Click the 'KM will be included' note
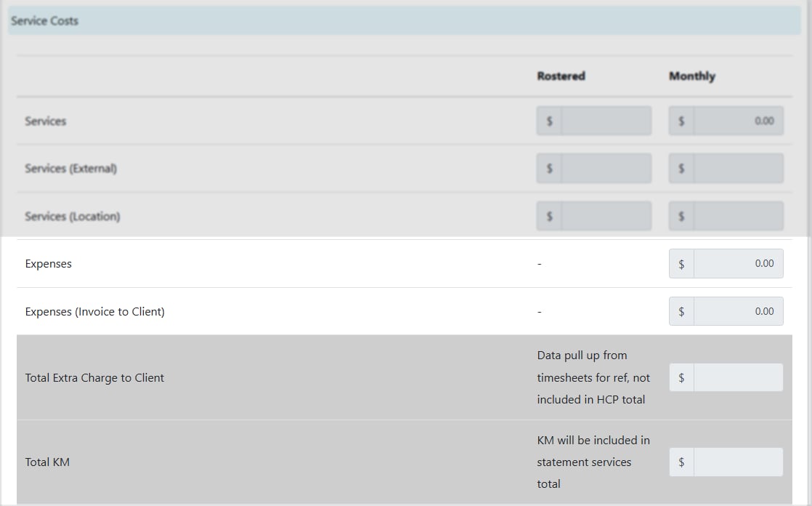This screenshot has height=506, width=812. [593, 462]
